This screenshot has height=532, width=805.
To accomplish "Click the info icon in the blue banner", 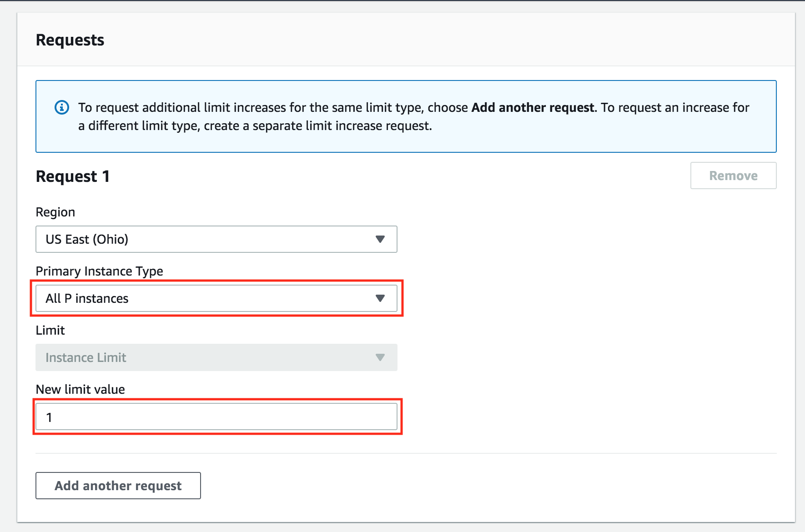I will (62, 108).
